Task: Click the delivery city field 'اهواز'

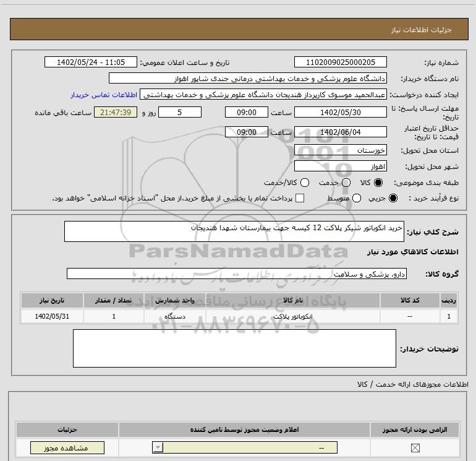Action: point(340,166)
